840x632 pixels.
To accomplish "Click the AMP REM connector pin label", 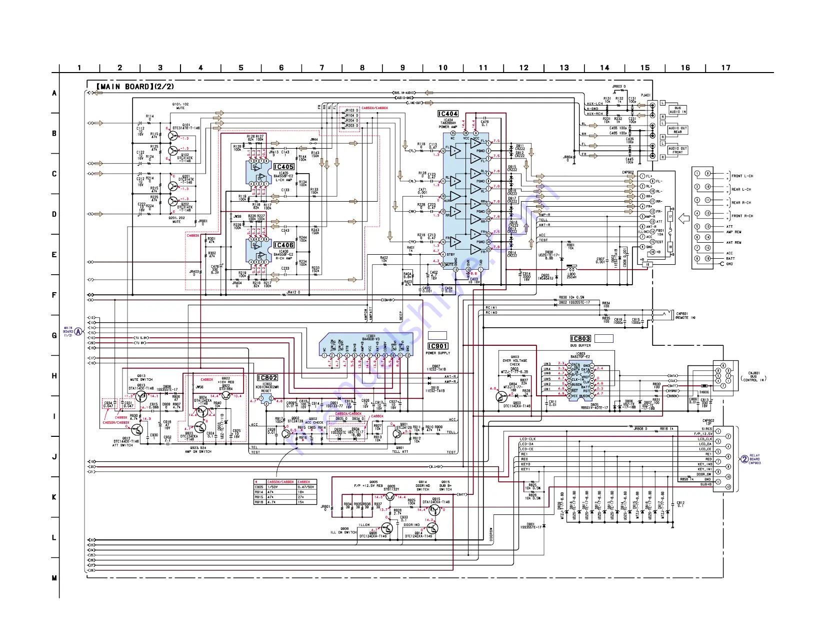I will [x=734, y=232].
